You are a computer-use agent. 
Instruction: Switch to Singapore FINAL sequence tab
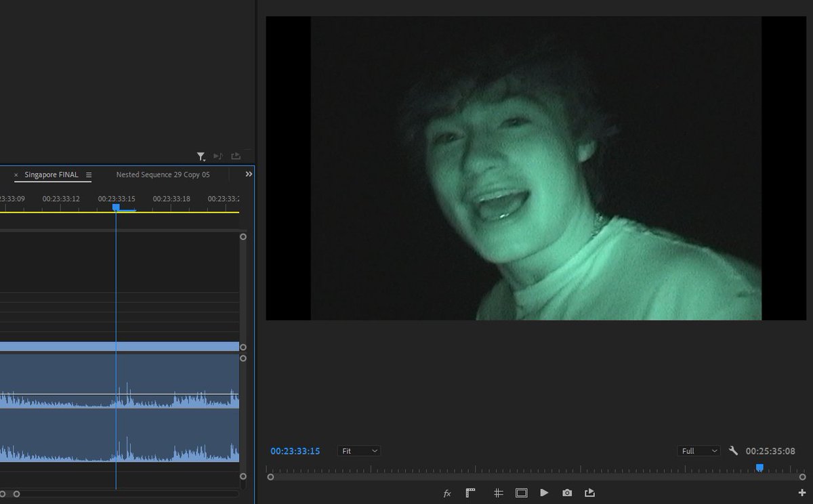point(51,175)
